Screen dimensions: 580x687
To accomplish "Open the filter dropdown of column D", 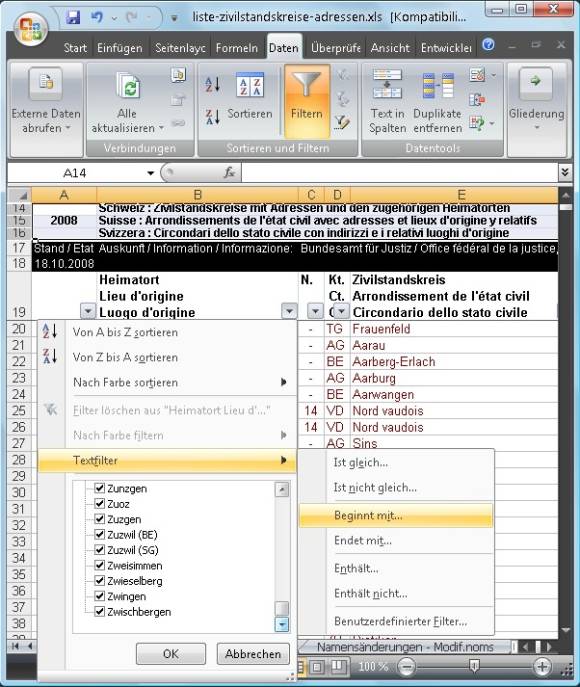I will click(x=341, y=311).
